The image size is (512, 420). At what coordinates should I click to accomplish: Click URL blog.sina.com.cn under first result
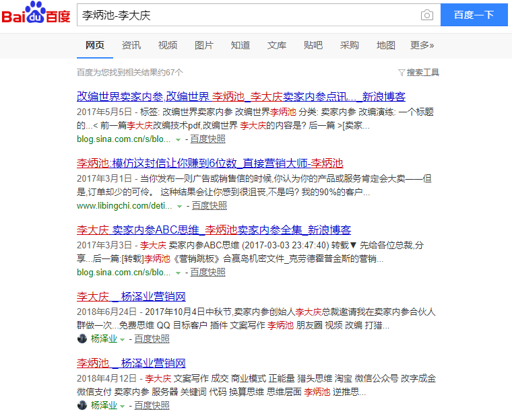click(x=124, y=139)
